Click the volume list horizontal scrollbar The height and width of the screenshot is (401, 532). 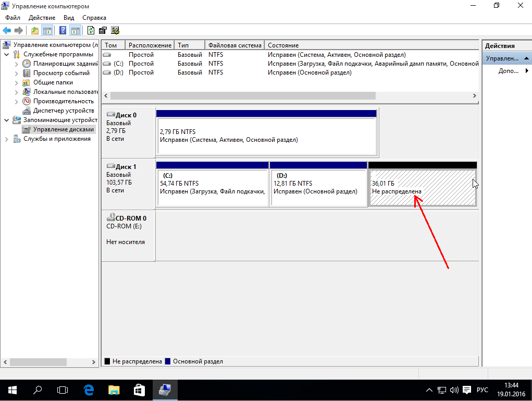click(x=242, y=96)
